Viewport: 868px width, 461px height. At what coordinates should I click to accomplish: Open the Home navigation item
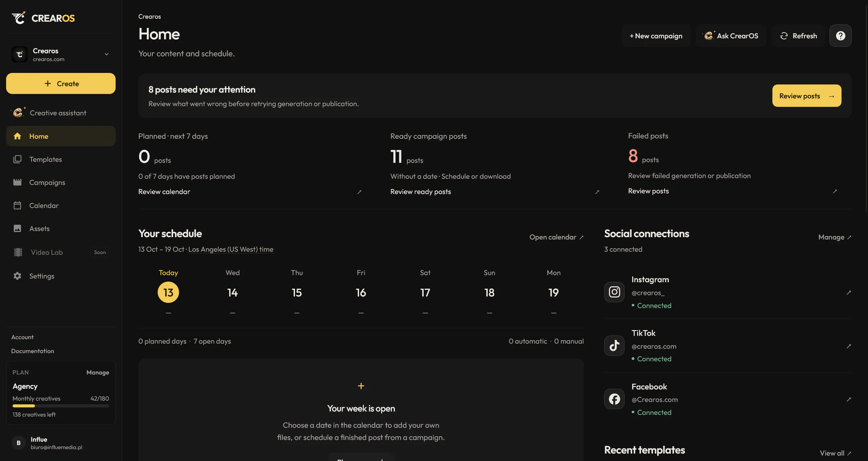coord(61,136)
